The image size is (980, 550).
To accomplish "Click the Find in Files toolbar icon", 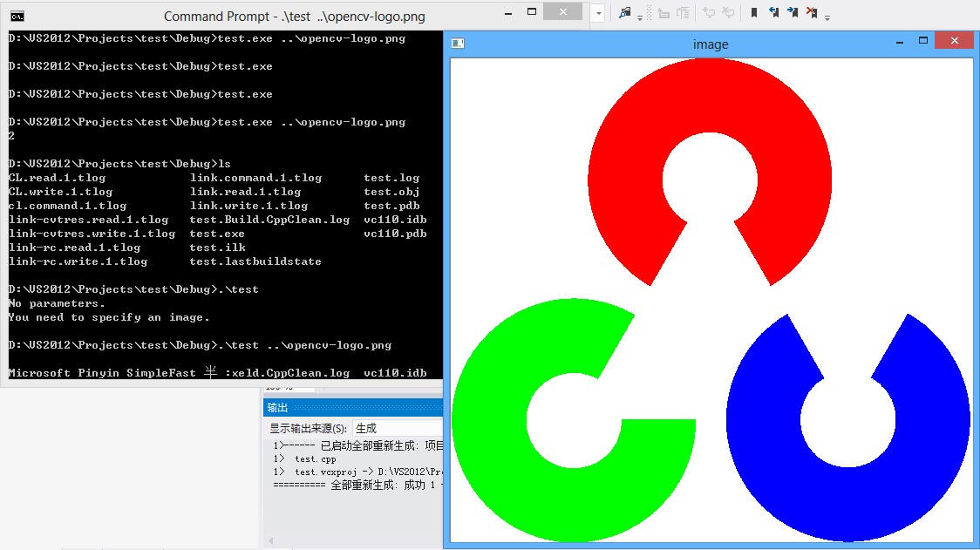I will click(624, 12).
